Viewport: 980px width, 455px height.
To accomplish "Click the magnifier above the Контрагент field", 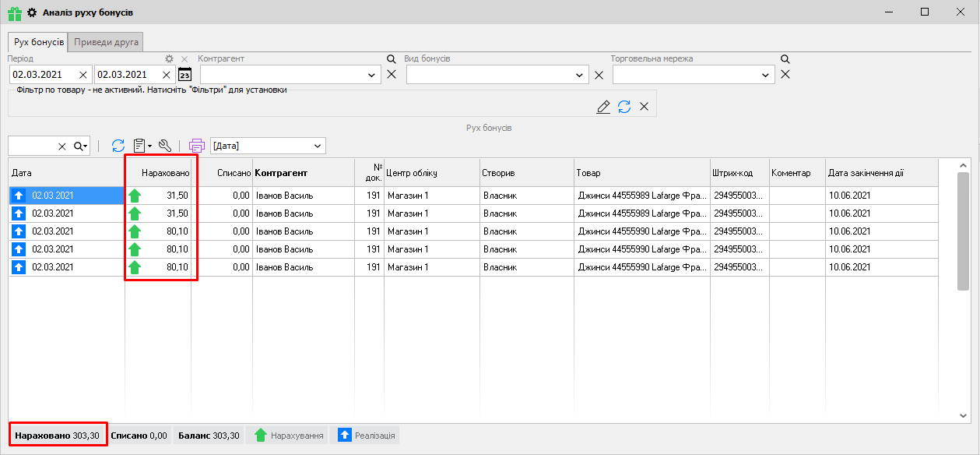I will point(392,59).
